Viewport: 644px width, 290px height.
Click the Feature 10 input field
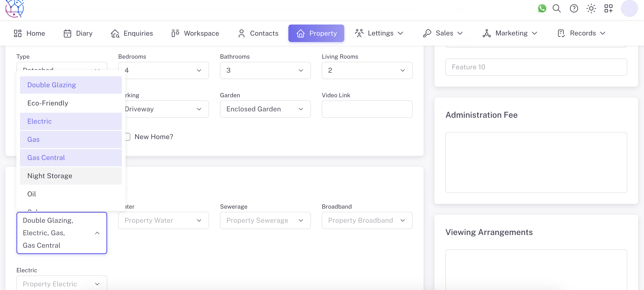point(536,67)
